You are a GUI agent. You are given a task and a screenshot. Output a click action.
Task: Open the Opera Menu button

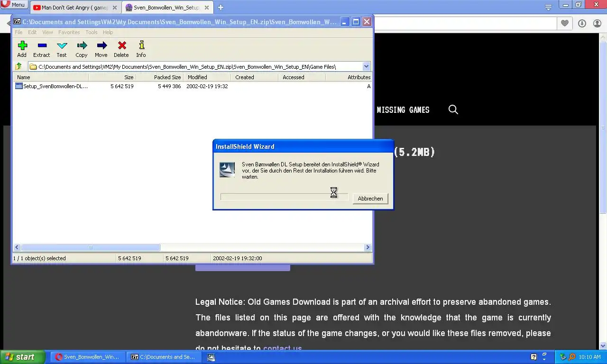[x=14, y=5]
